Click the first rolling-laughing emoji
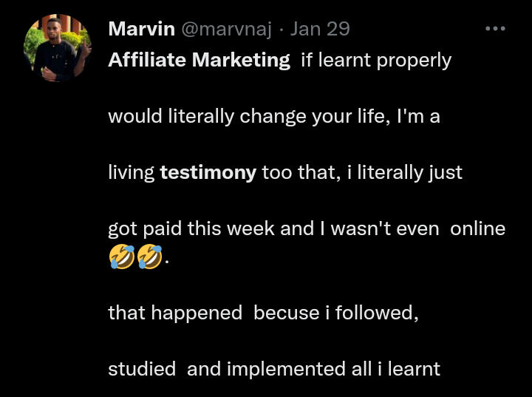Viewport: 532px width, 397px height. pyautogui.click(x=121, y=257)
